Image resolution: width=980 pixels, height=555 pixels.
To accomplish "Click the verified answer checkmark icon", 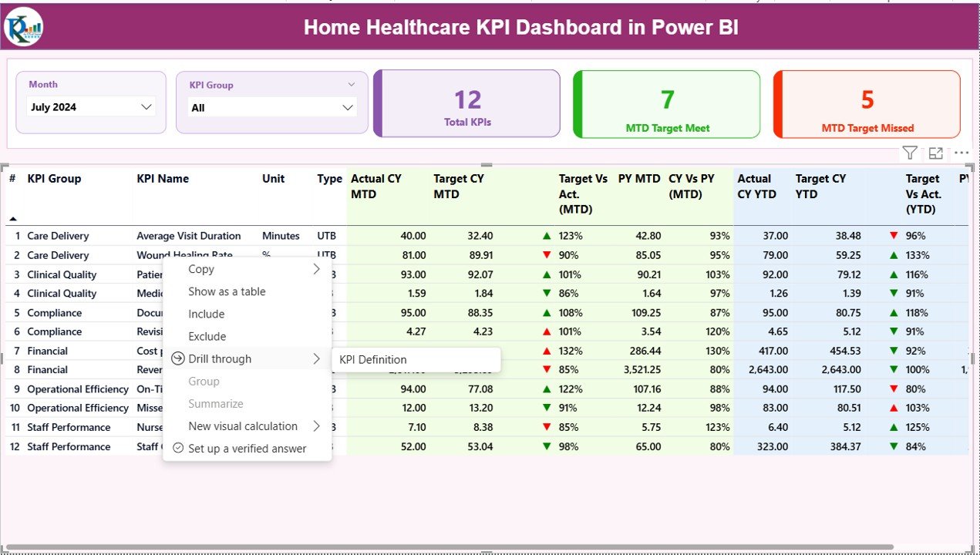I will pyautogui.click(x=178, y=448).
